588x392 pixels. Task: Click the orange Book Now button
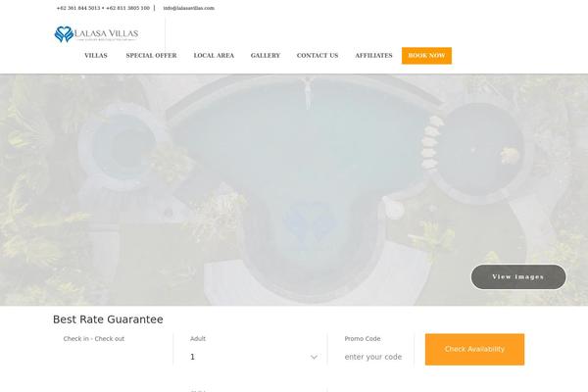[x=426, y=56]
